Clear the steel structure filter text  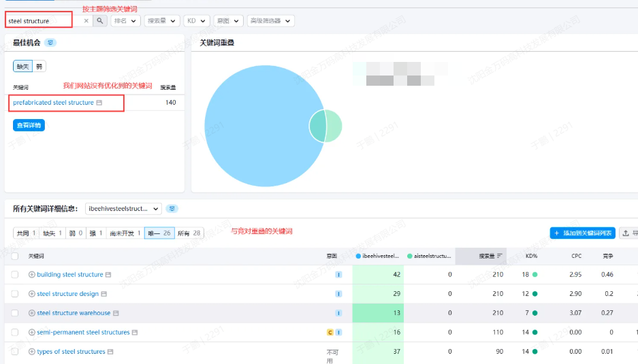[86, 21]
